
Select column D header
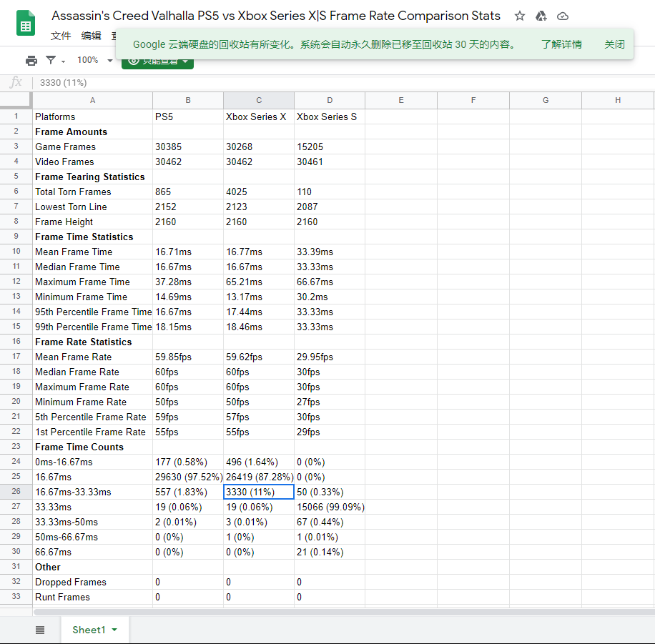330,100
